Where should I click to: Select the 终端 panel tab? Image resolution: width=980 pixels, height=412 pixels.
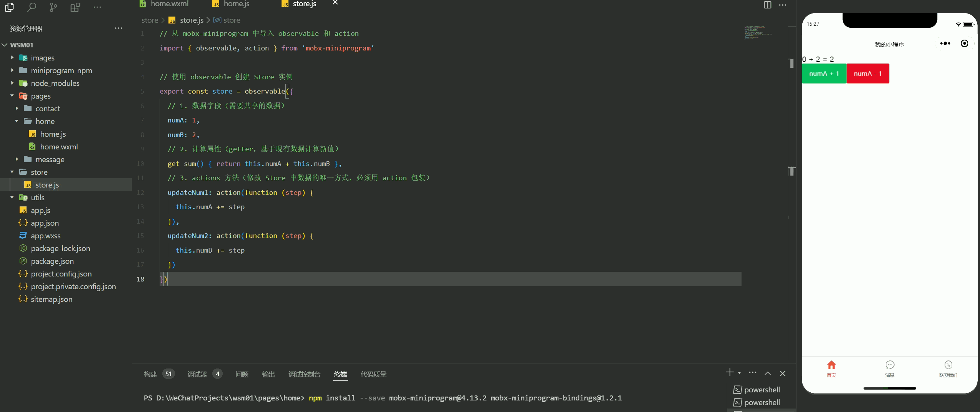(x=340, y=374)
